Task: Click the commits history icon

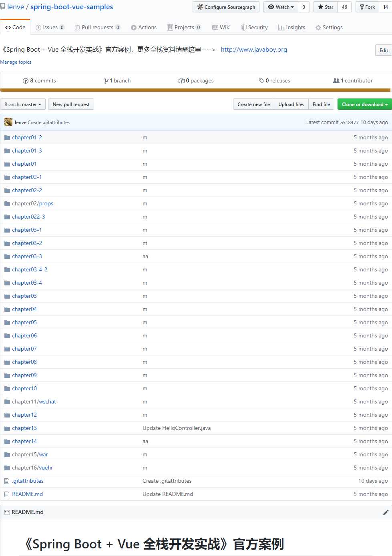Action: tap(26, 80)
